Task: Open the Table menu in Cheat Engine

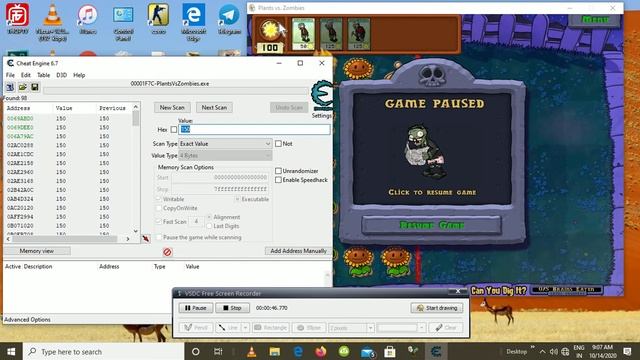Action: [43, 75]
